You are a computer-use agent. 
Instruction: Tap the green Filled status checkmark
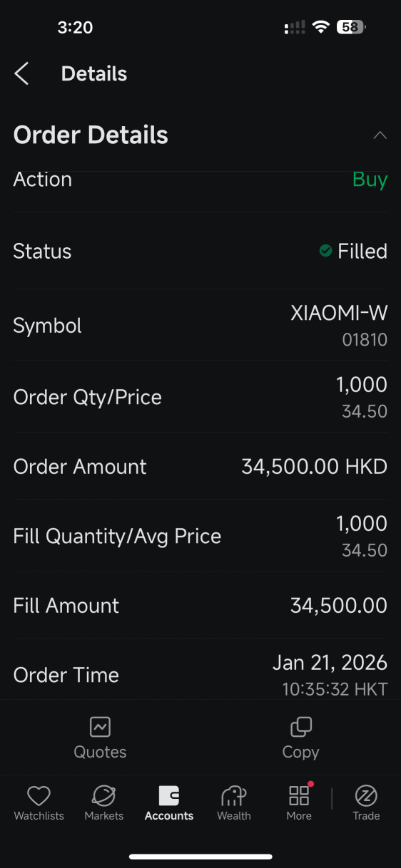click(x=325, y=251)
